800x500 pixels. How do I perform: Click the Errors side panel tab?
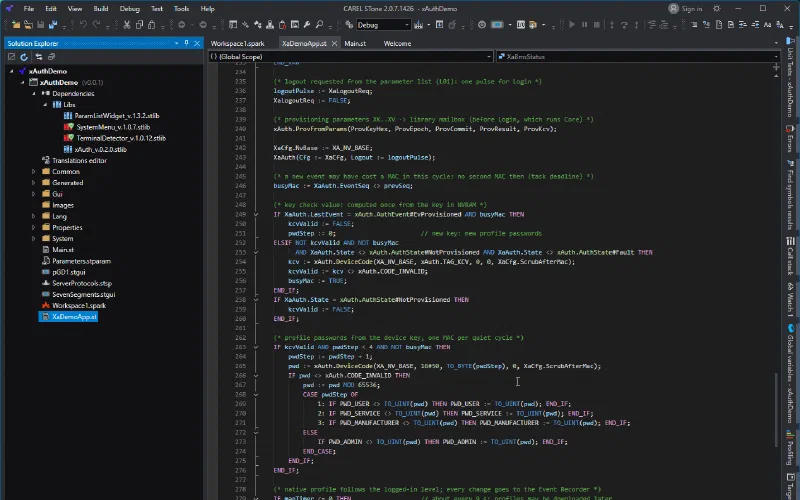coord(790,138)
